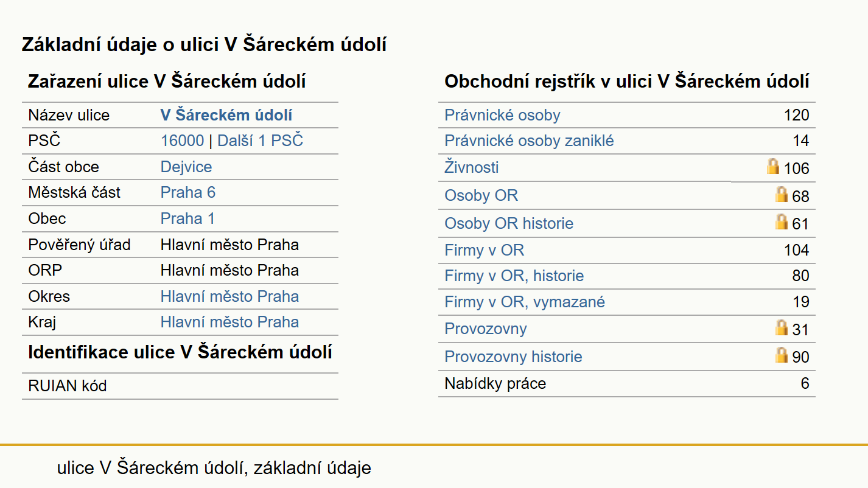Viewport: 868px width, 488px height.
Task: Show Firmy v OR, historie list
Action: point(514,276)
